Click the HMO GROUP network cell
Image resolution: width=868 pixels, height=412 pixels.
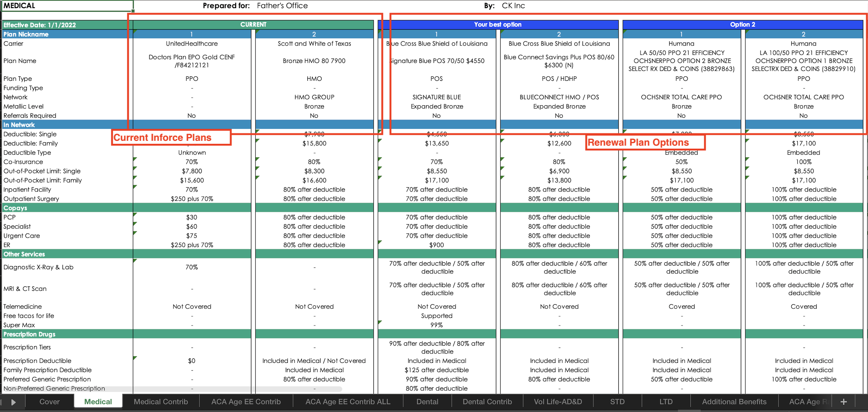point(314,97)
